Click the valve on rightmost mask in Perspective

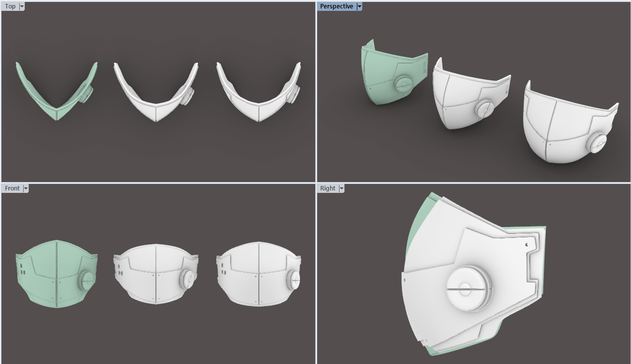(x=596, y=143)
